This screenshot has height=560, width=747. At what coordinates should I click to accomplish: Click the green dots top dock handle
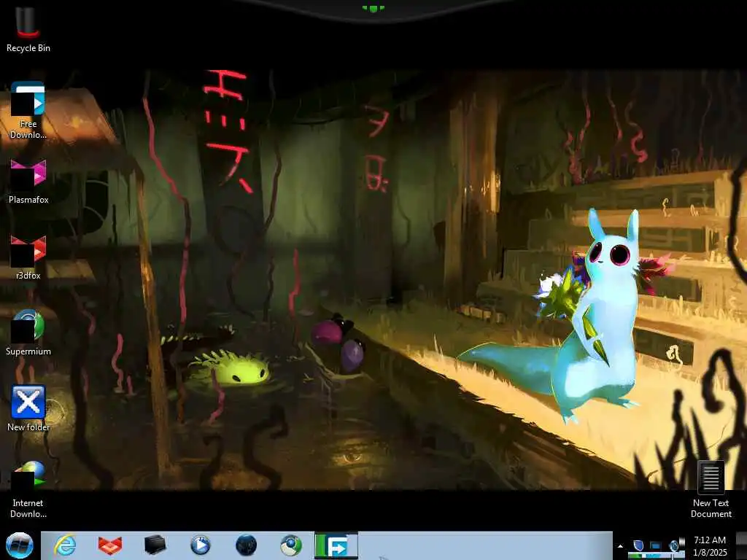point(373,8)
